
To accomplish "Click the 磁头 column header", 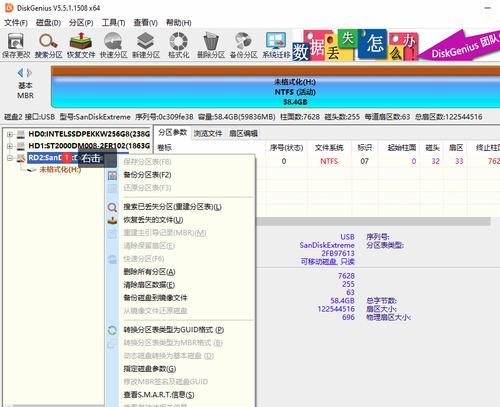I will (x=433, y=147).
